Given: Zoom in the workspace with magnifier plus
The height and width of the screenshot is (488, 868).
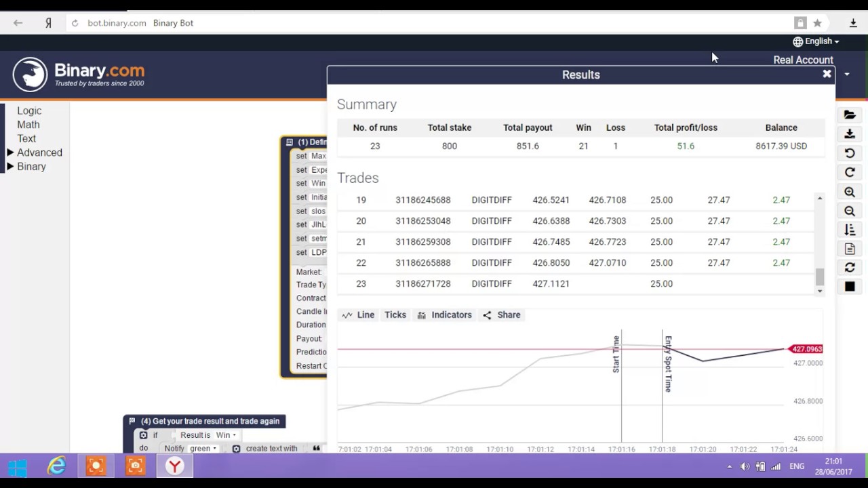Looking at the screenshot, I should [x=850, y=192].
